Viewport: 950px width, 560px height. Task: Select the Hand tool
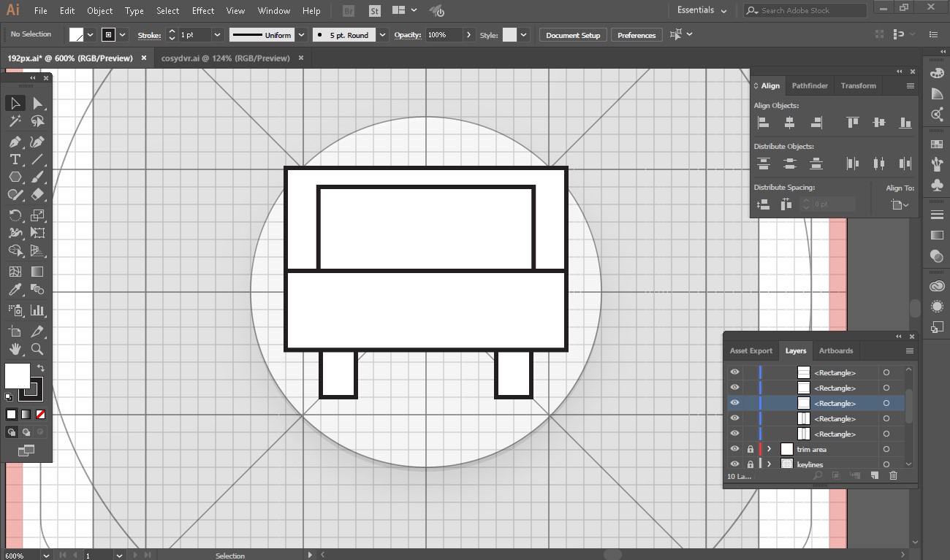click(x=15, y=349)
